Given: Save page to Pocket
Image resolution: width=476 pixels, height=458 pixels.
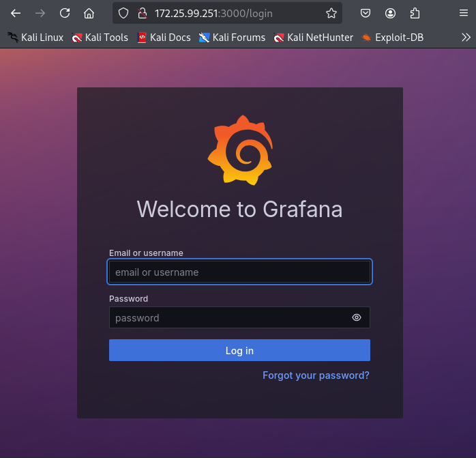Looking at the screenshot, I should point(366,14).
